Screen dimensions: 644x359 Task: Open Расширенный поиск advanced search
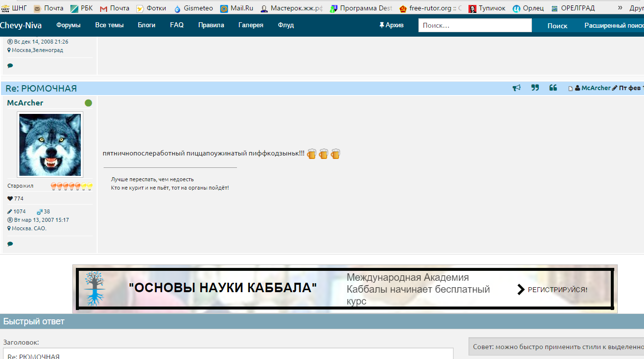(614, 25)
